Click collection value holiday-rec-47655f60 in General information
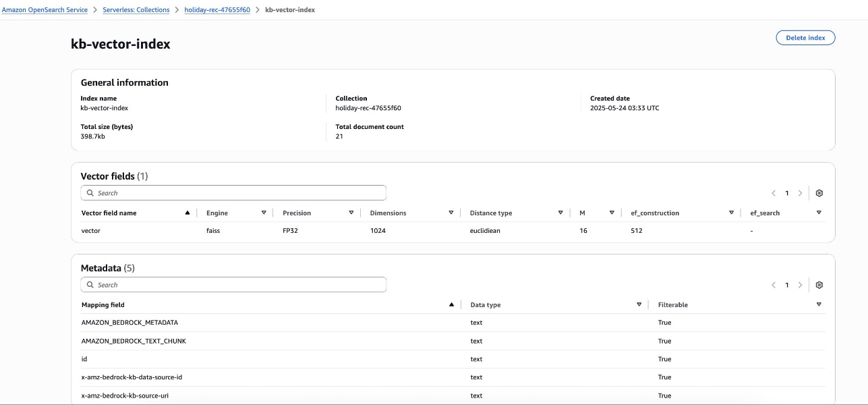The image size is (868, 405). pyautogui.click(x=368, y=108)
